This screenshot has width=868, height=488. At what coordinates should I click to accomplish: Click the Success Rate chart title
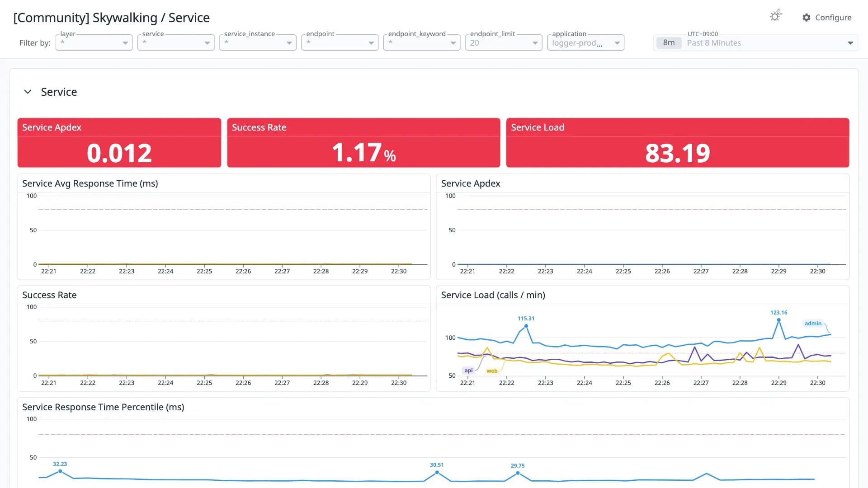[x=49, y=295]
